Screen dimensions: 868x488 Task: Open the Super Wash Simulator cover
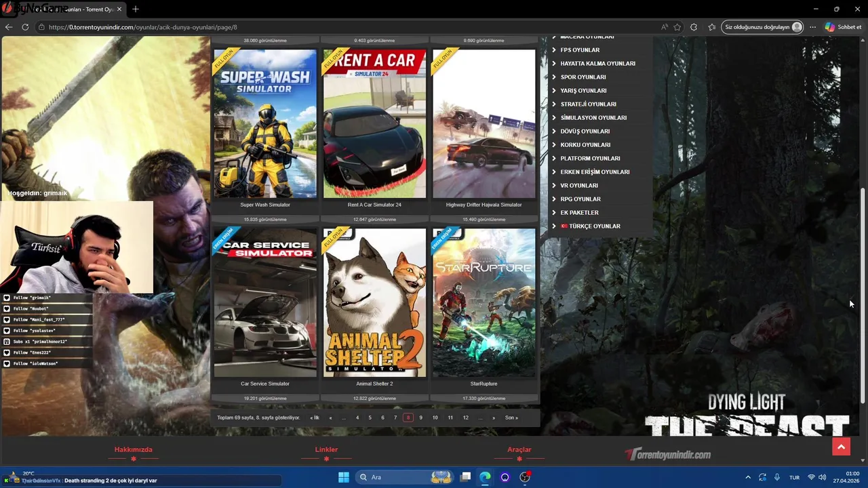[x=265, y=123]
